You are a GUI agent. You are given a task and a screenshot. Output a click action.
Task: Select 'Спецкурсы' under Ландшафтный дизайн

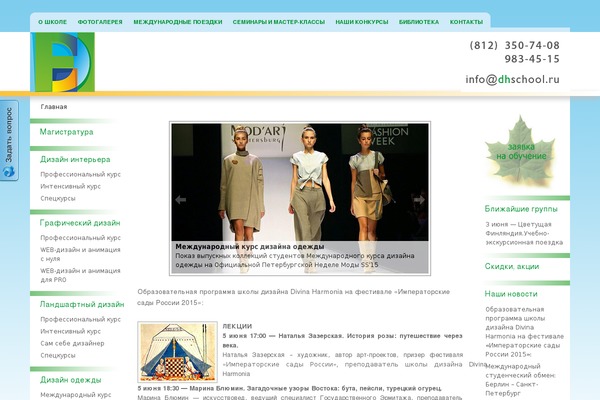pyautogui.click(x=58, y=355)
